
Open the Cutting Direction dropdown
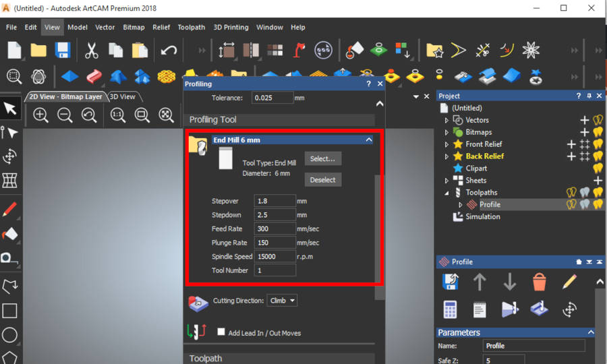point(282,301)
